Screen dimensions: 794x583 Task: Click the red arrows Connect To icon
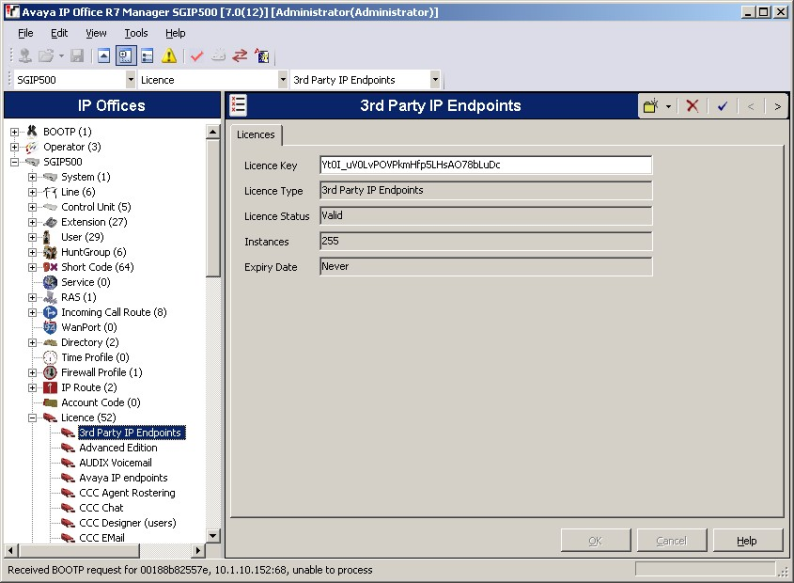240,56
